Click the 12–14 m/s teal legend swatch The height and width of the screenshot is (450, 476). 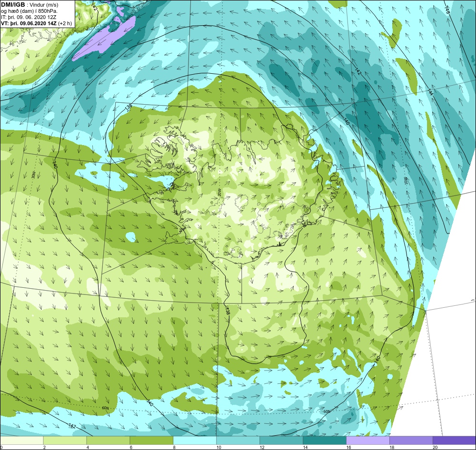click(x=281, y=440)
